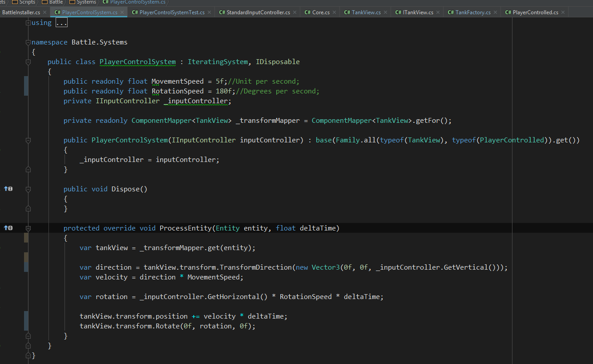Image resolution: width=593 pixels, height=364 pixels.
Task: Fold the Dispose() method
Action: tap(28, 189)
